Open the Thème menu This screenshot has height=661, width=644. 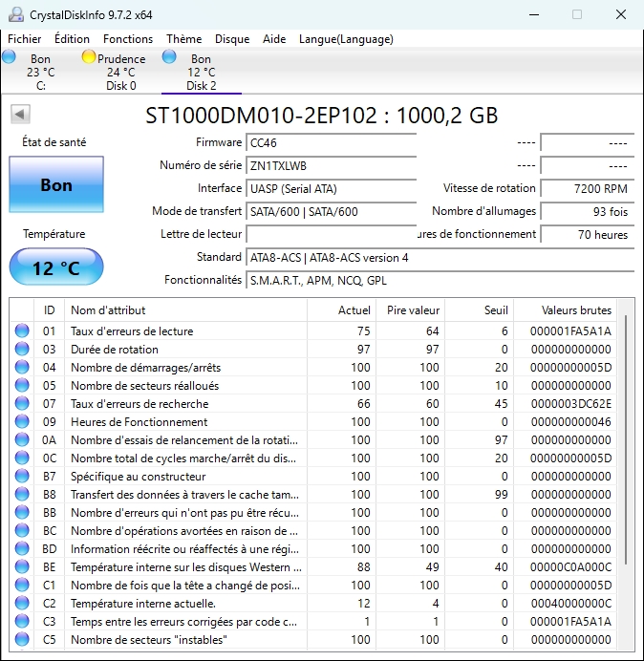(x=183, y=39)
